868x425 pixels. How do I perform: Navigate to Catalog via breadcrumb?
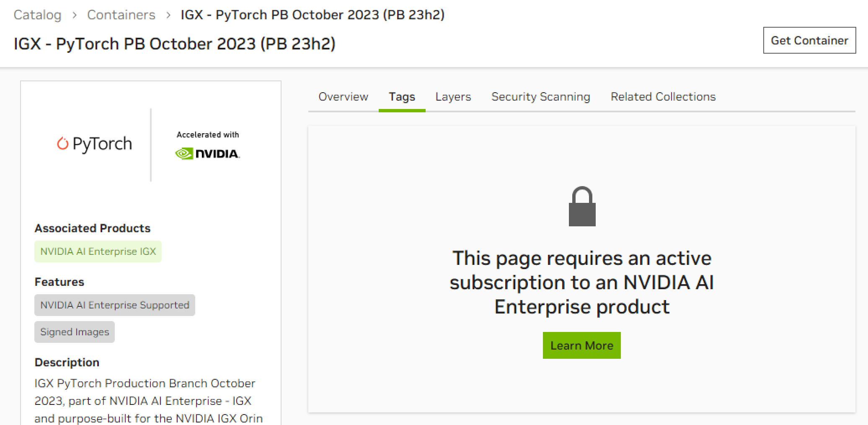click(x=37, y=15)
